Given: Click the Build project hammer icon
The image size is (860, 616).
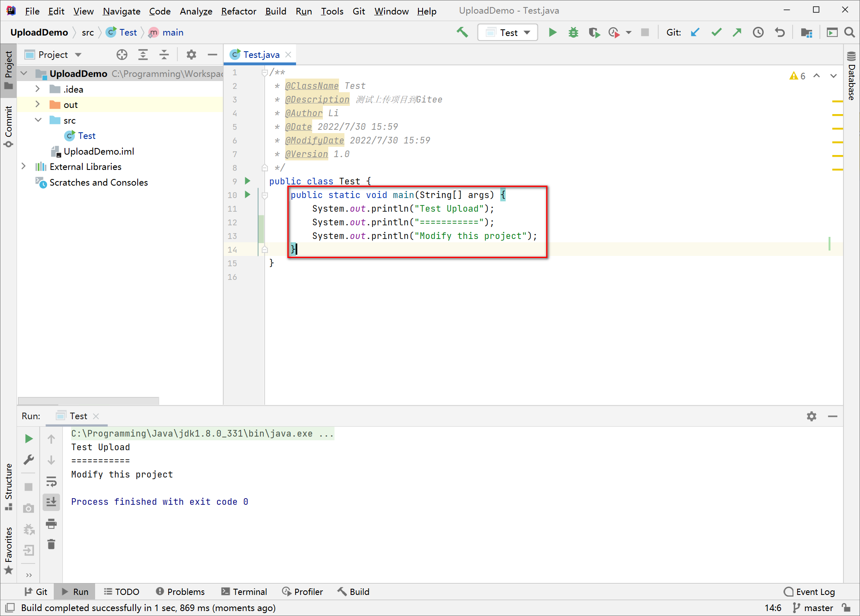Looking at the screenshot, I should coord(462,32).
